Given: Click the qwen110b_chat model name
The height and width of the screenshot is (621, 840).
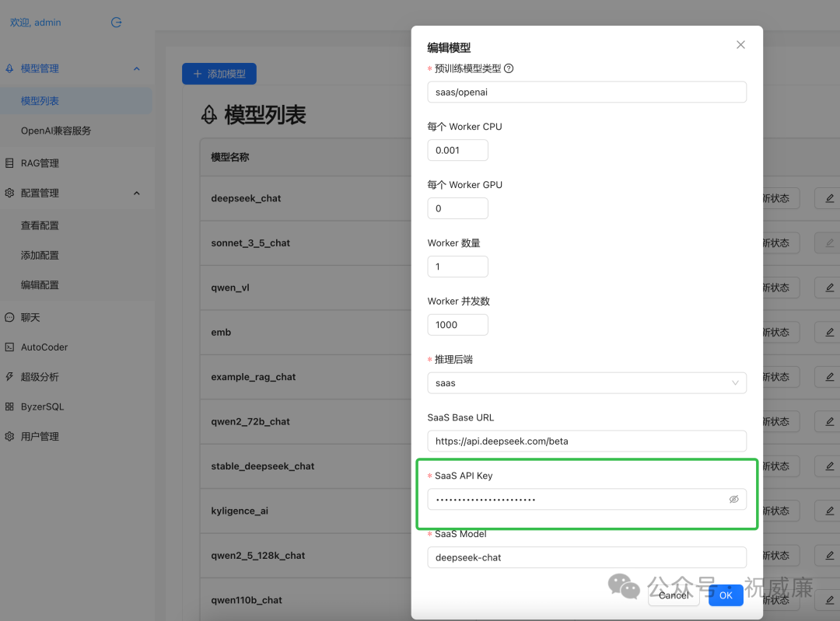Looking at the screenshot, I should click(x=247, y=600).
